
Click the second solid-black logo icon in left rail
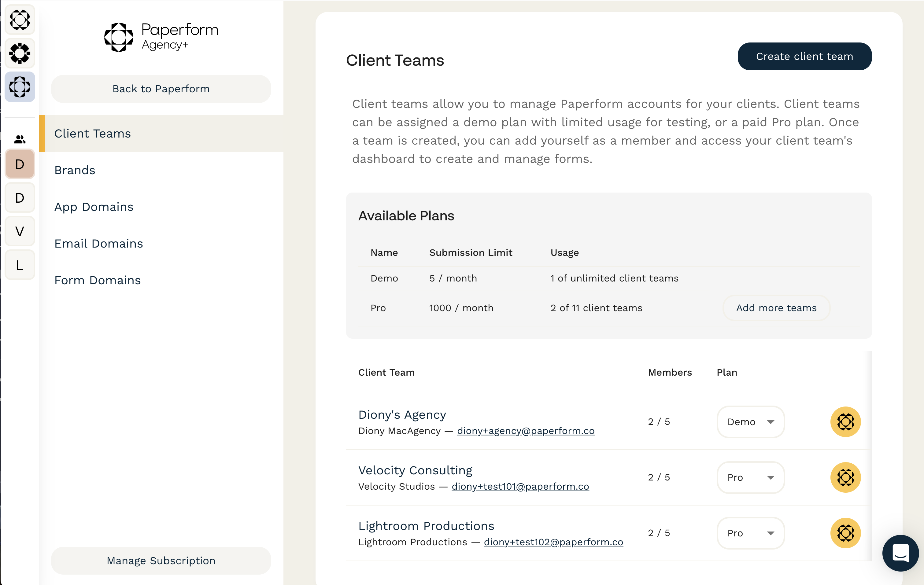[20, 53]
